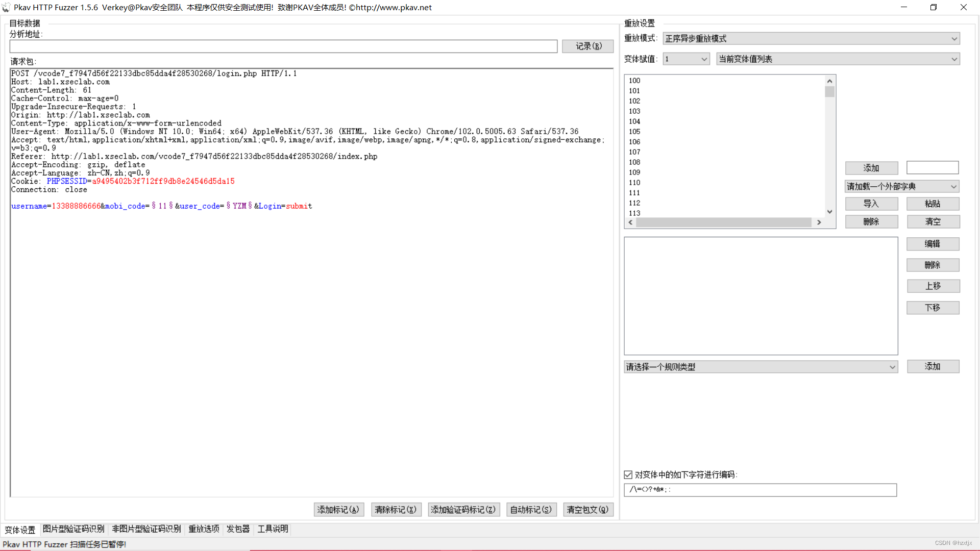
Task: Open the 当前变体值列表 dropdown
Action: (x=838, y=59)
